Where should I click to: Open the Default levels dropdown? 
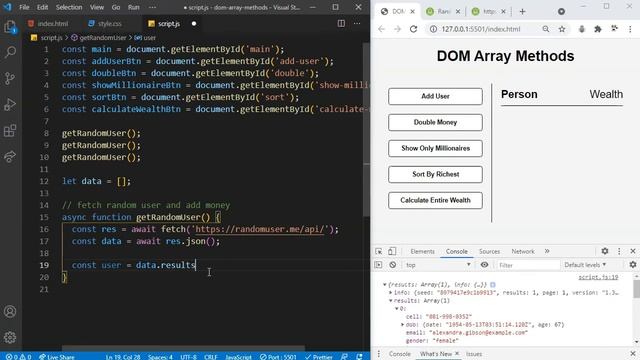pyautogui.click(x=585, y=265)
